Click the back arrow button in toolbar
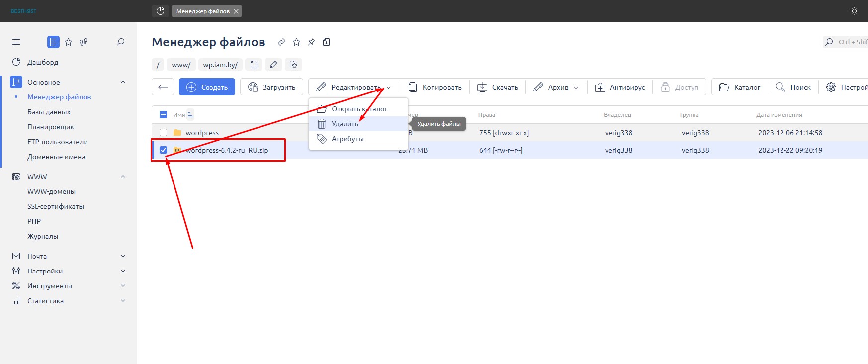Viewport: 868px width, 364px height. [163, 87]
